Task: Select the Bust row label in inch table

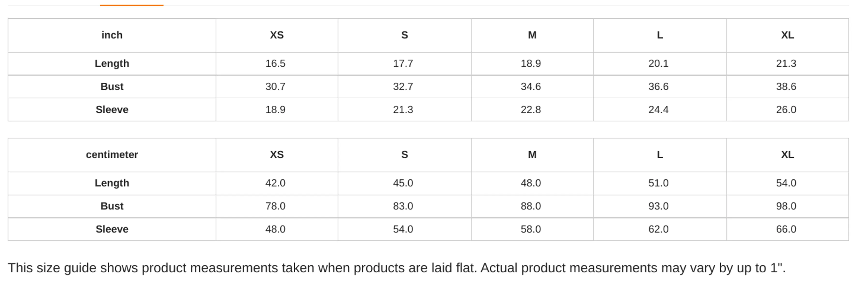Action: pos(112,87)
